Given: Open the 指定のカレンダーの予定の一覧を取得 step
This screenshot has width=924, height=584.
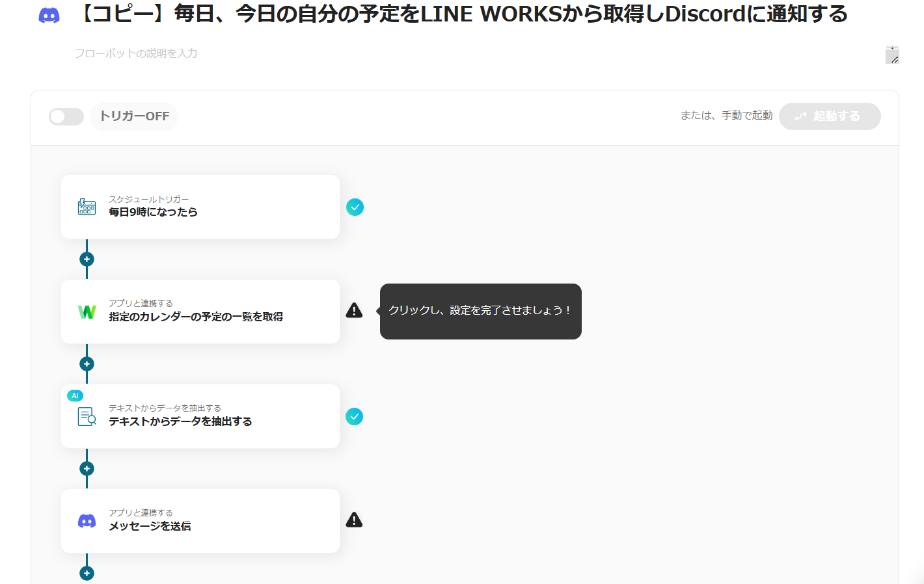Looking at the screenshot, I should [x=200, y=312].
